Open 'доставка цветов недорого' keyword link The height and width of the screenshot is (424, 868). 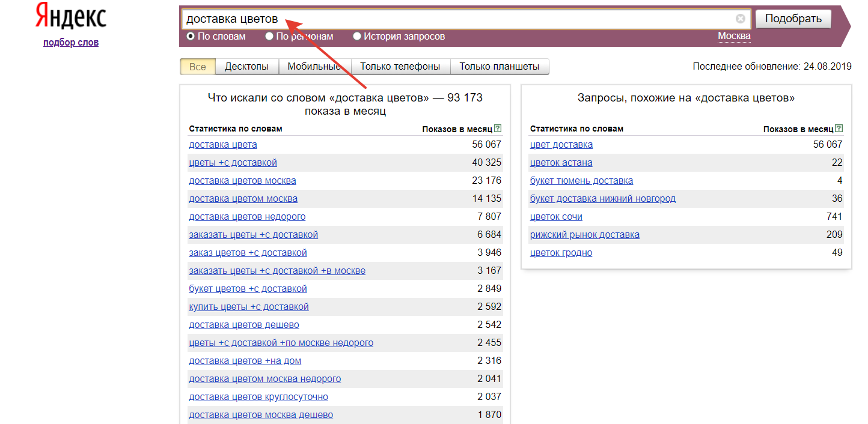[247, 217]
